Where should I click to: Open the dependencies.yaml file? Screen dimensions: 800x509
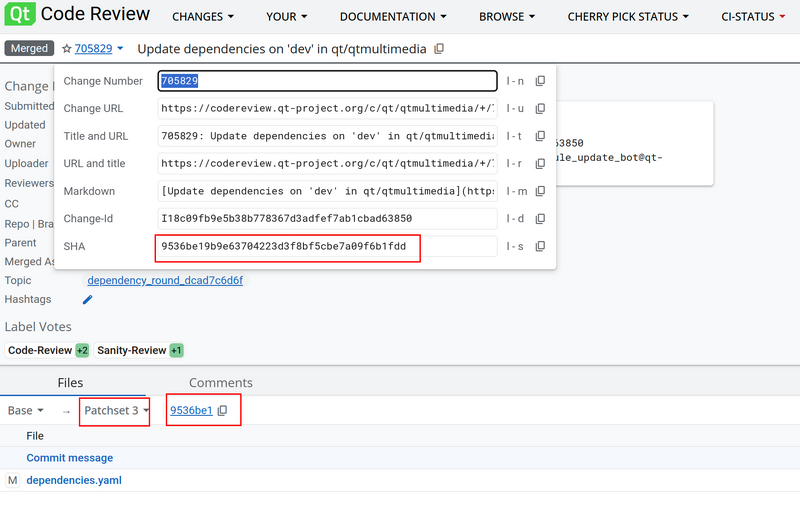pos(74,481)
